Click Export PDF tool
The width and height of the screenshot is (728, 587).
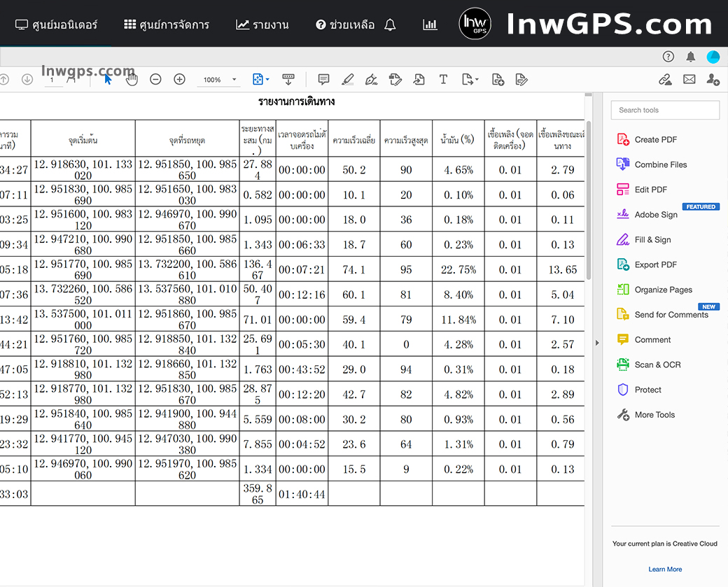pyautogui.click(x=655, y=264)
